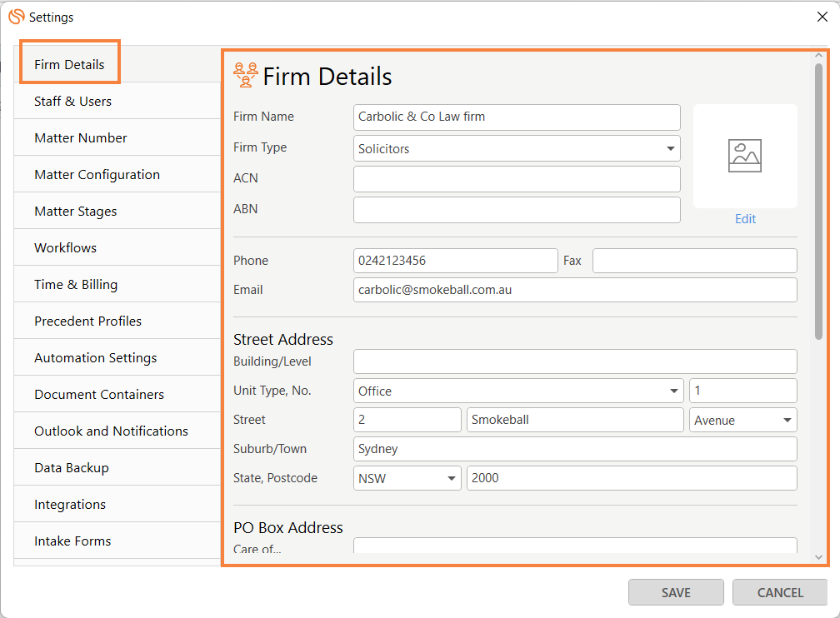Image resolution: width=840 pixels, height=618 pixels.
Task: Click the Firm Name input field
Action: 517,117
